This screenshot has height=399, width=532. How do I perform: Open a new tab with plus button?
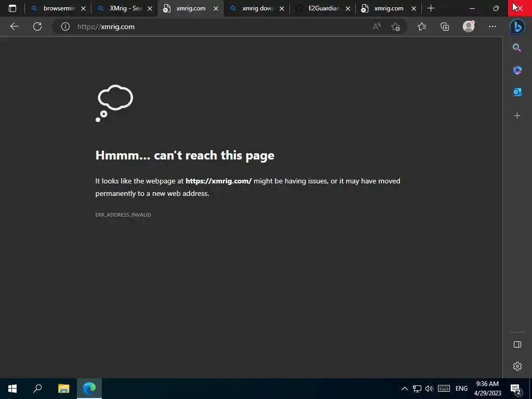tap(431, 8)
